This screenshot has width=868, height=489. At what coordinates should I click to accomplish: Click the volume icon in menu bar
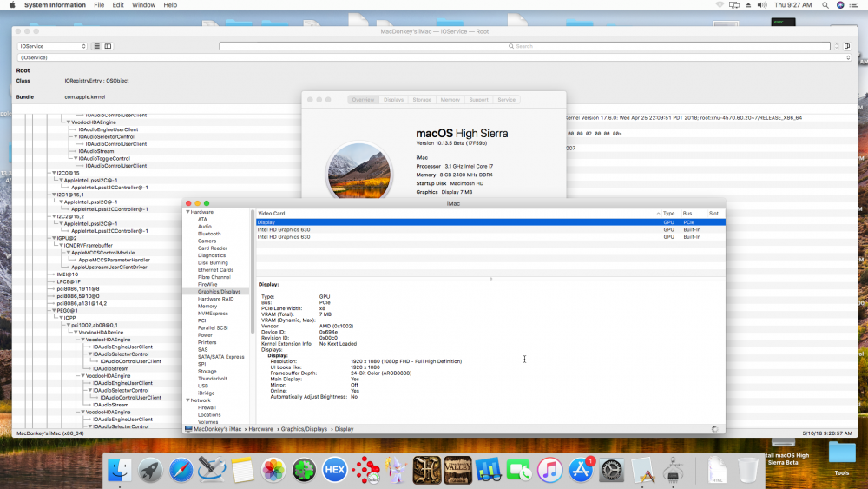click(762, 5)
